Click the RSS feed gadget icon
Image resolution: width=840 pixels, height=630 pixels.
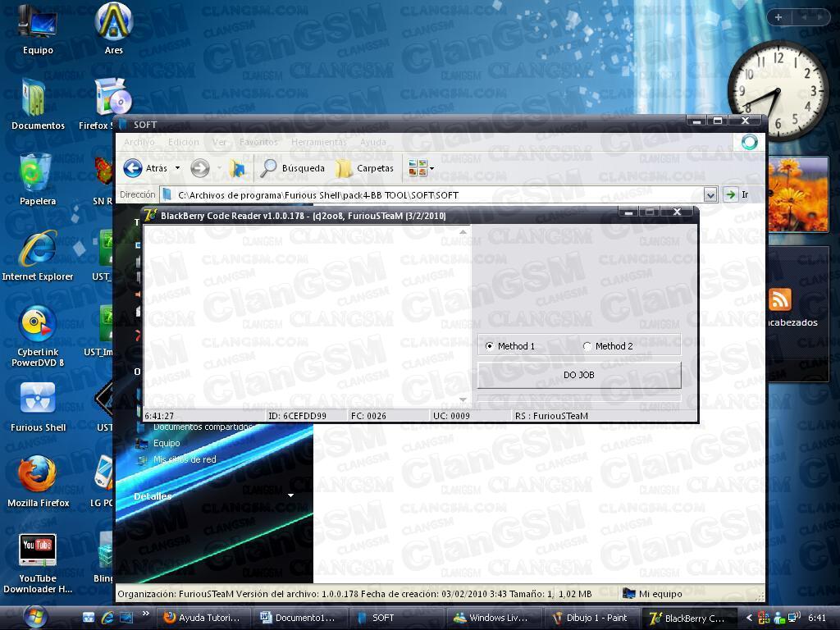tap(780, 299)
